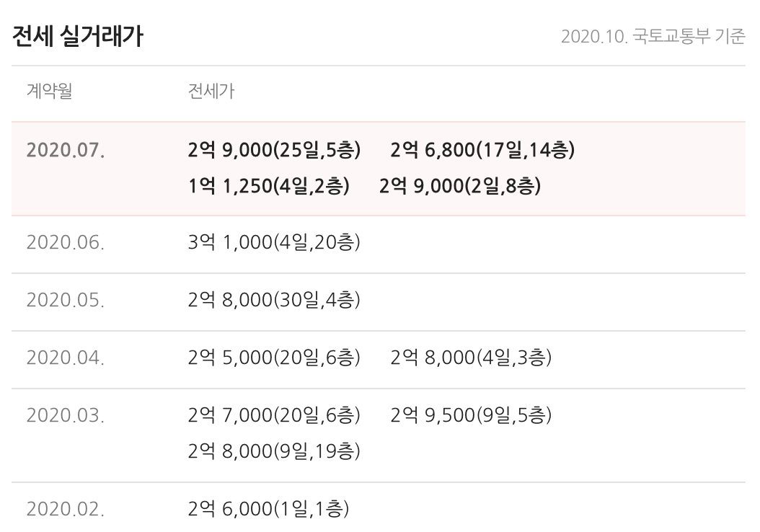Screen dimensions: 760x532
Task: Select the 계약월 column header
Action: [x=49, y=92]
